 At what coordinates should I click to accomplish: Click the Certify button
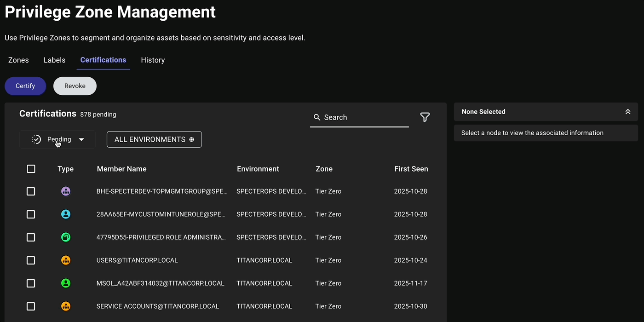click(25, 86)
